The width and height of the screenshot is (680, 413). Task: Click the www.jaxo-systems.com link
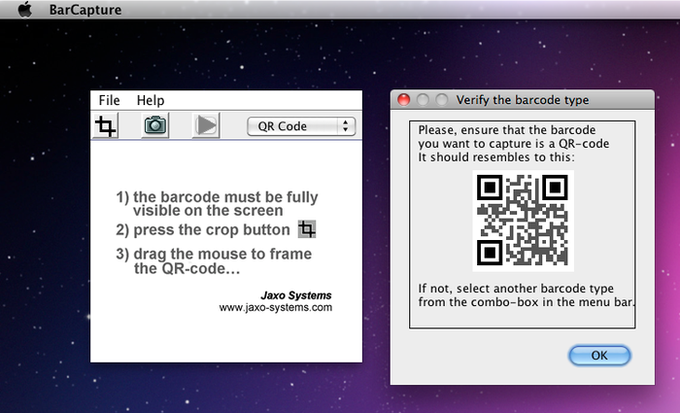pyautogui.click(x=275, y=308)
